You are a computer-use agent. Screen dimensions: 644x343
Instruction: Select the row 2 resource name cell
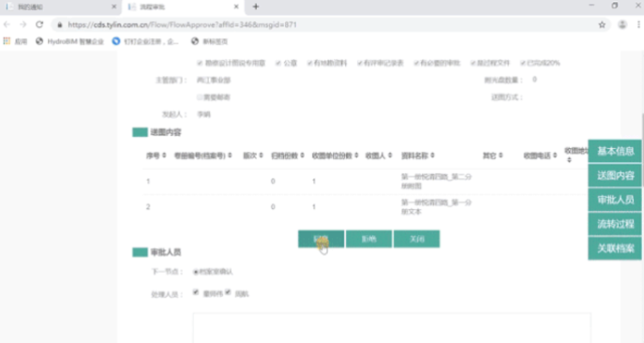coord(436,207)
